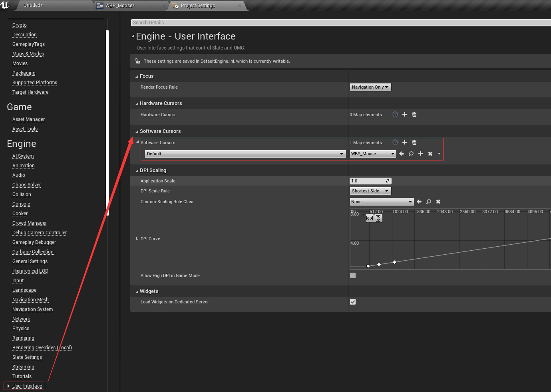The width and height of the screenshot is (551, 392).
Task: Add a new Software Cursors map element
Action: [x=404, y=143]
